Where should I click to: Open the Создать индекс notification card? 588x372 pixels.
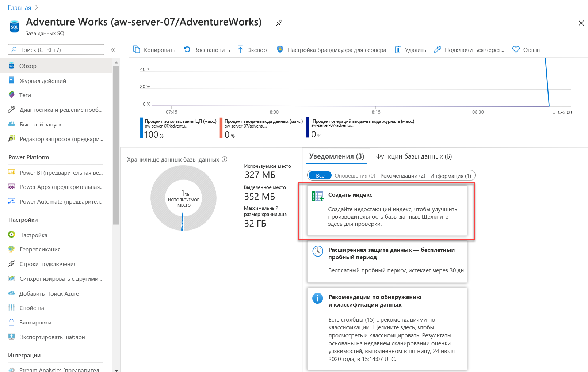coord(387,210)
